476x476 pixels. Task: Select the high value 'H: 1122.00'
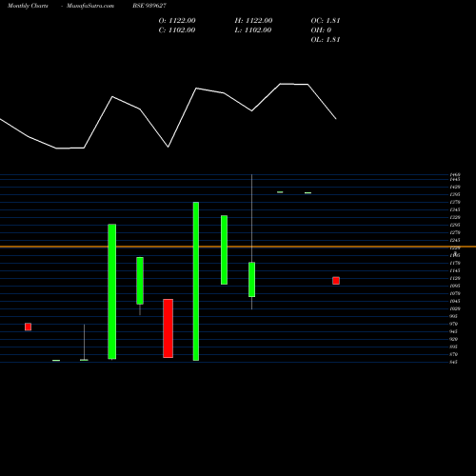[x=253, y=21]
